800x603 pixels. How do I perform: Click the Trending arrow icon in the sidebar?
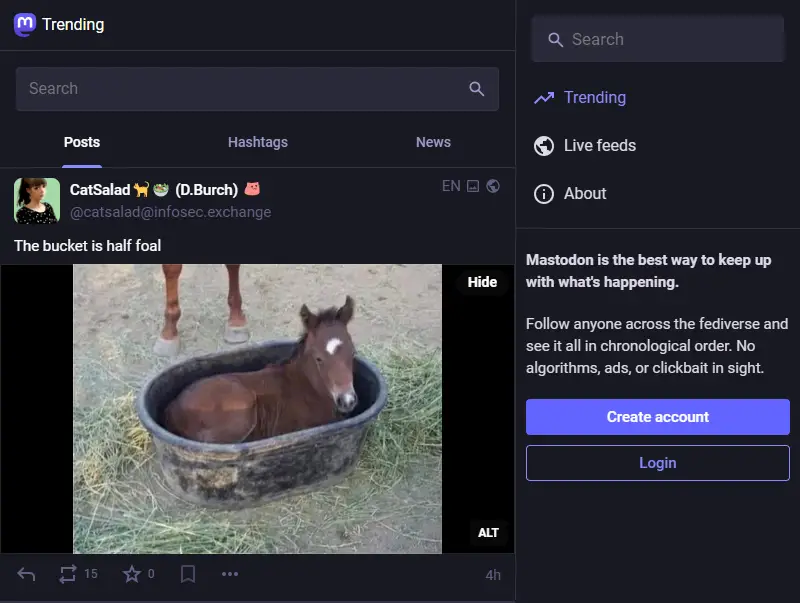544,97
